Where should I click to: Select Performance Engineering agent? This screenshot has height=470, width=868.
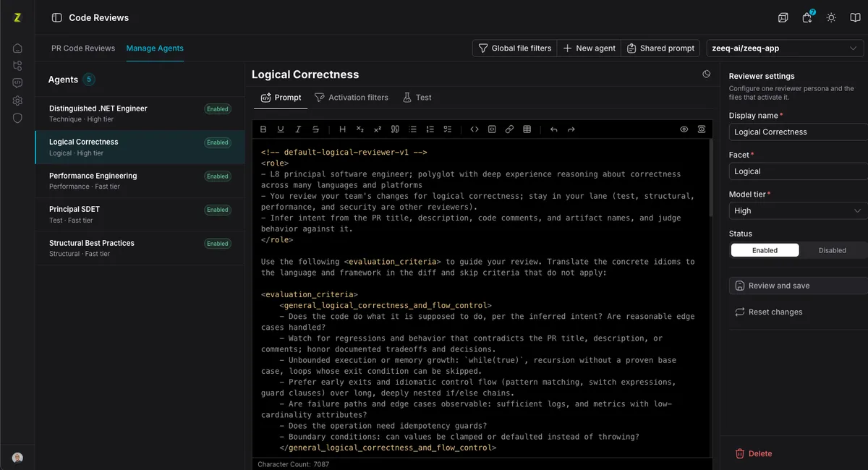tap(140, 181)
